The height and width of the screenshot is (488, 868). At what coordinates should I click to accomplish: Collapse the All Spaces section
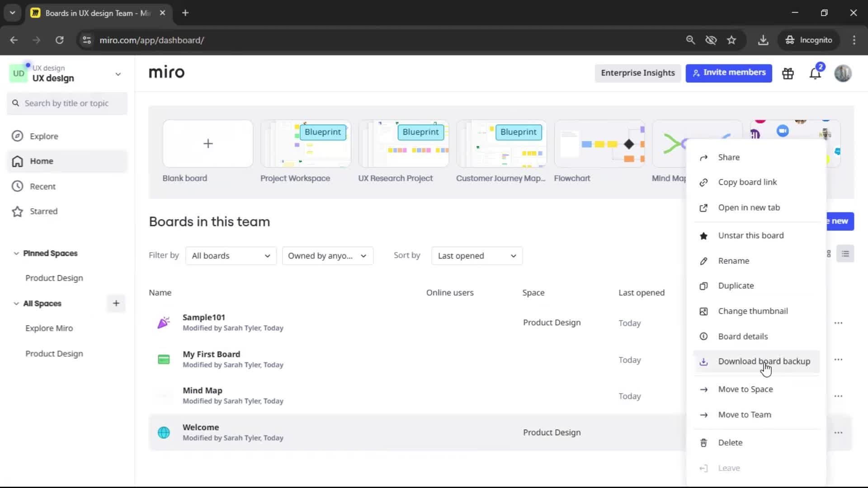coord(16,304)
